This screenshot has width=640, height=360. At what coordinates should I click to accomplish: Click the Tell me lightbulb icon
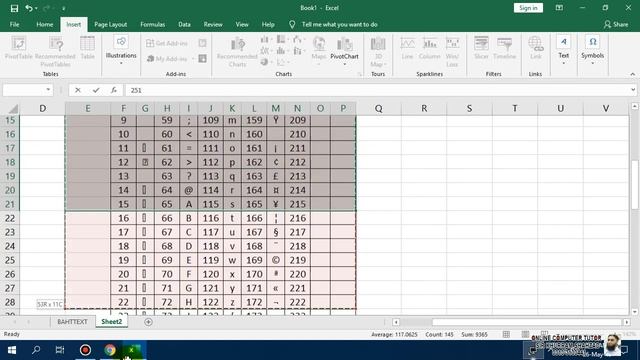292,24
